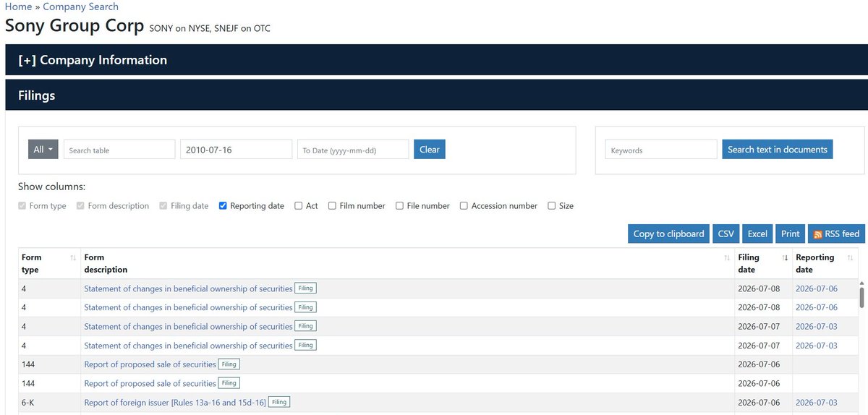The image size is (868, 415).
Task: Click the From Date field 2010-07-16
Action: [x=236, y=150]
